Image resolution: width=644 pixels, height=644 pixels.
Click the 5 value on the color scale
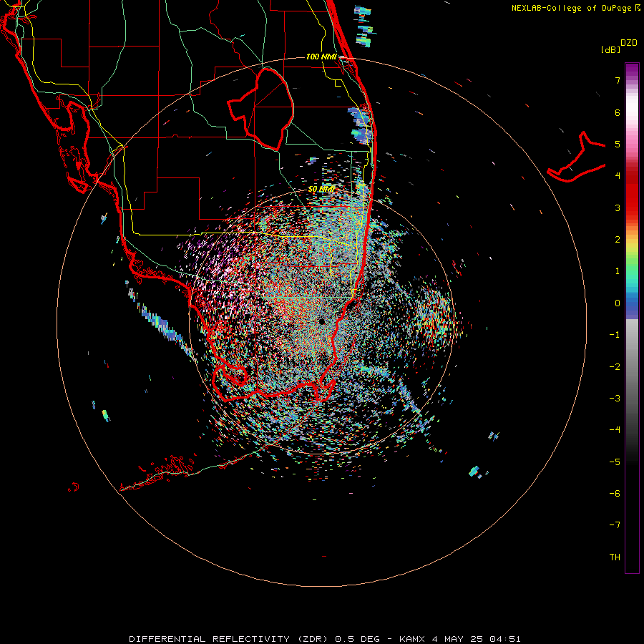point(618,144)
